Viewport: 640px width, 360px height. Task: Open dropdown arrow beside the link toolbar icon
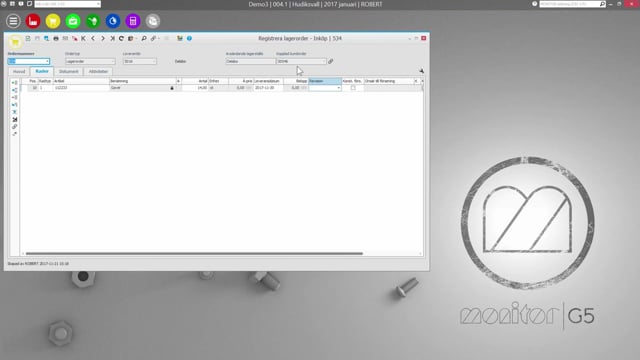pos(158,38)
